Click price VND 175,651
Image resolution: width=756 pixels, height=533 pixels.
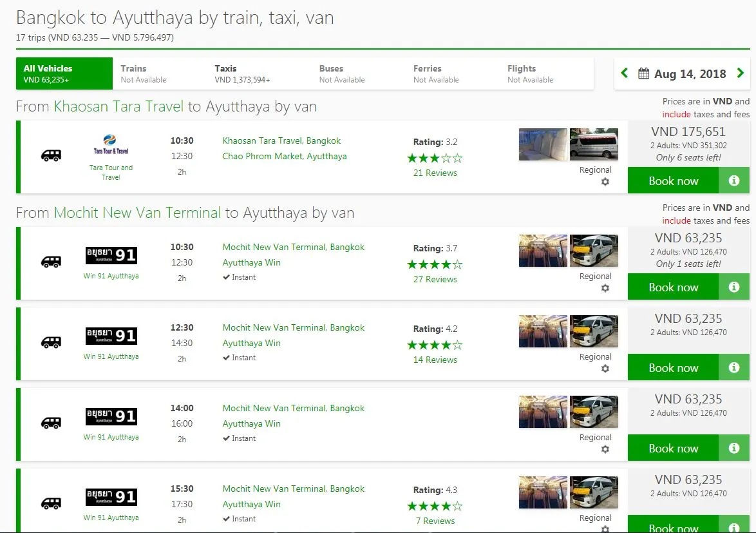[x=688, y=131]
